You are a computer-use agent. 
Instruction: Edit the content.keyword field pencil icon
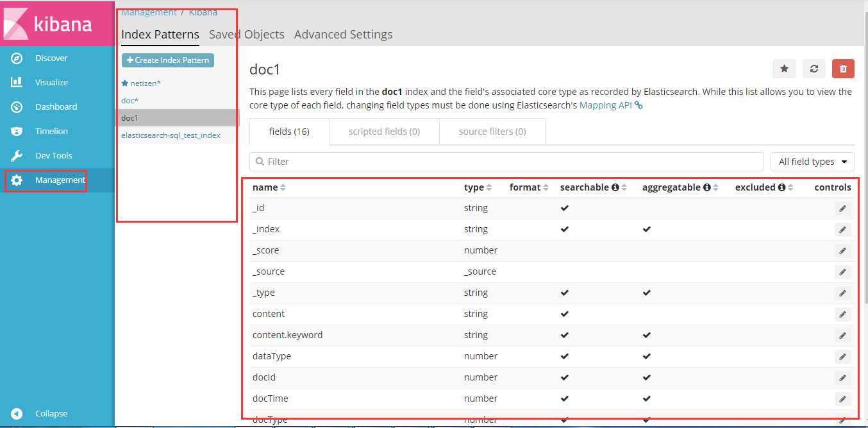tap(843, 335)
